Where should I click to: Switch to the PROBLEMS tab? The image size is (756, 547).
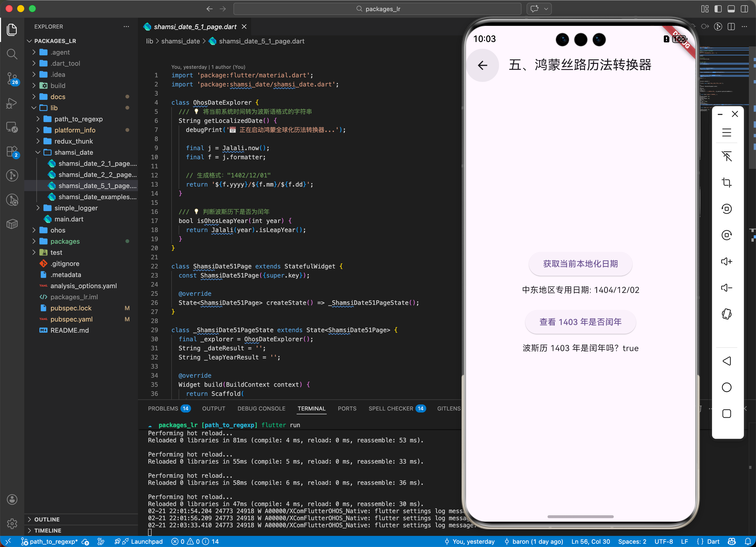tap(163, 408)
